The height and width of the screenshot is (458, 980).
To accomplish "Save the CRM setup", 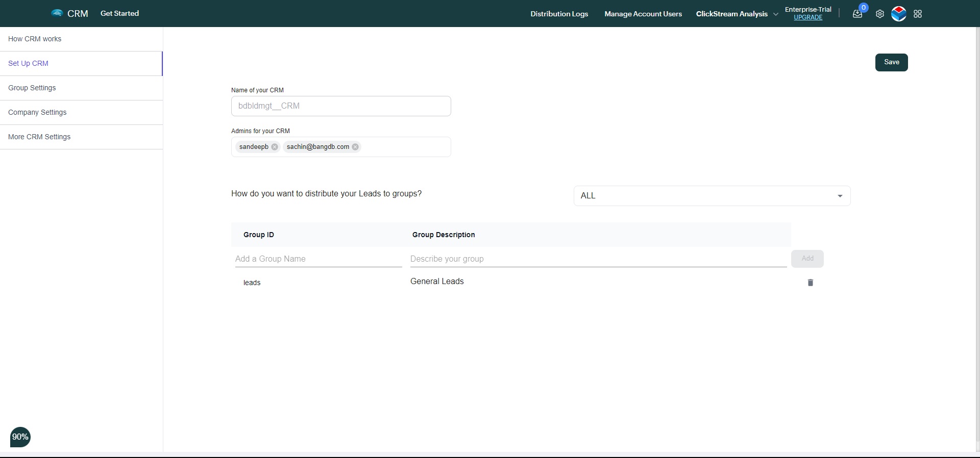I will coord(891,62).
